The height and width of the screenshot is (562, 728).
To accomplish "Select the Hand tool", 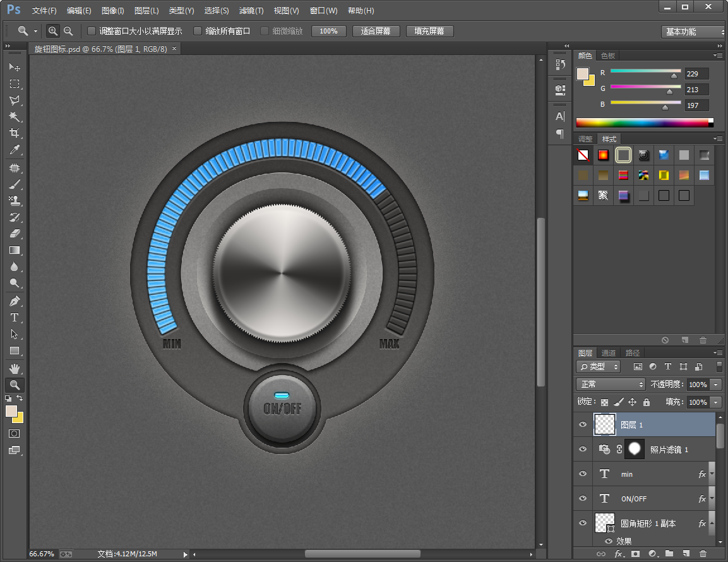I will (14, 368).
